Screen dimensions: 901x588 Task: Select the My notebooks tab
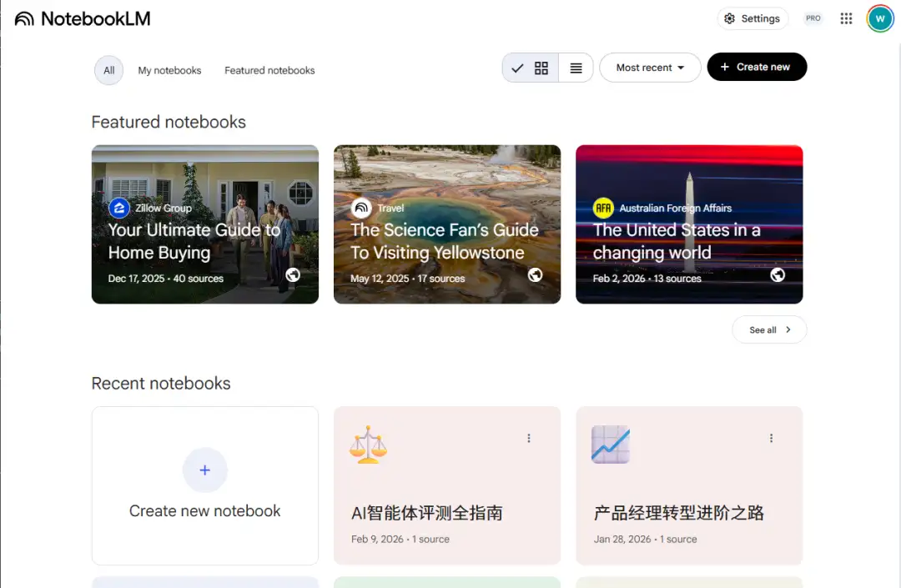point(169,70)
